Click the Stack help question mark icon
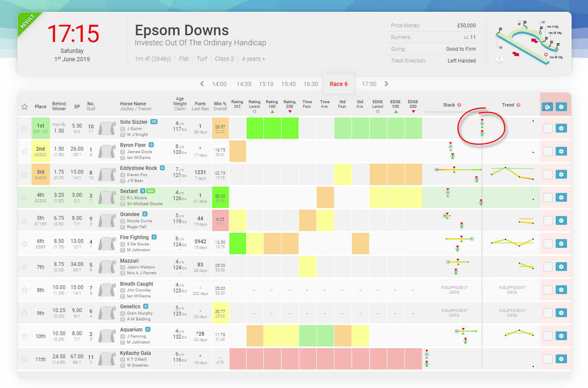 459,105
